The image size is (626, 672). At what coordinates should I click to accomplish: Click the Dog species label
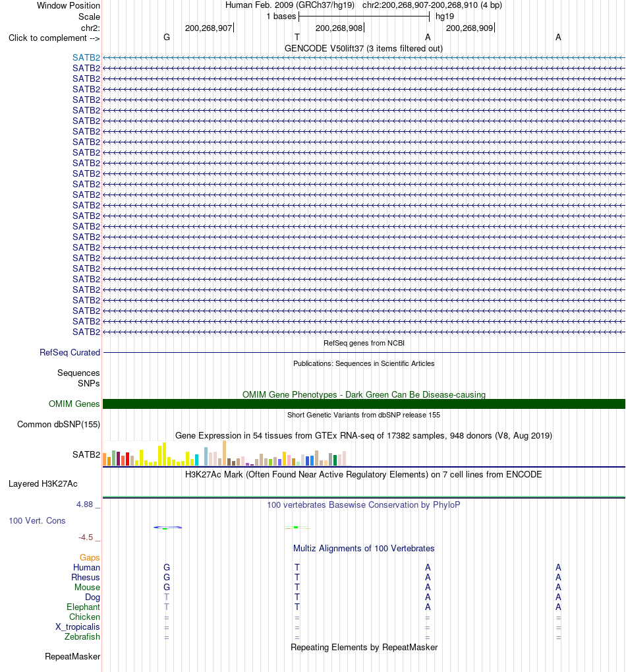[x=92, y=597]
